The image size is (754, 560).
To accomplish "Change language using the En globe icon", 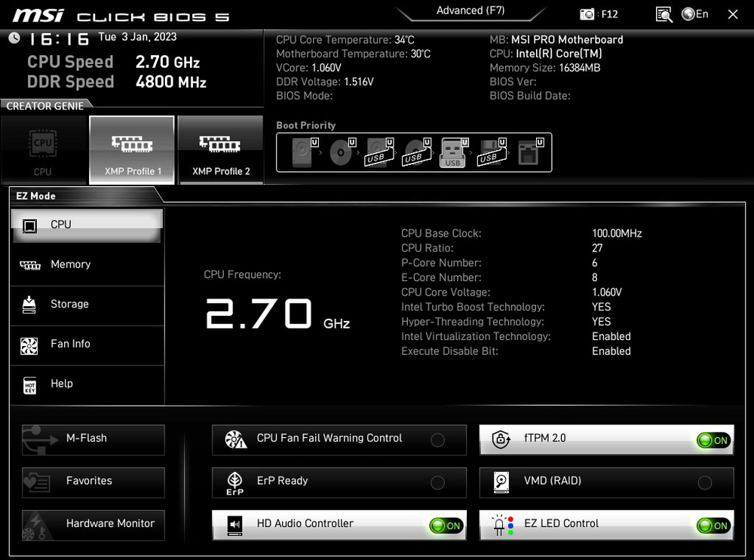I will (695, 14).
